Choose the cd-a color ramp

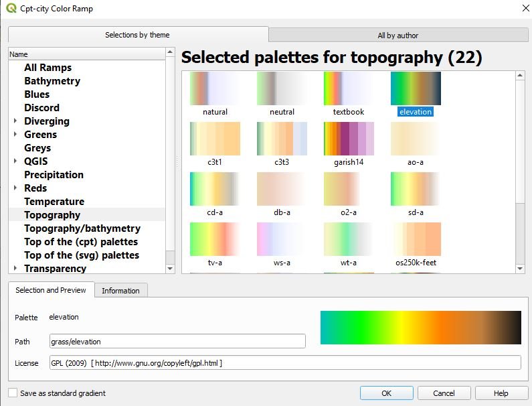tap(215, 189)
